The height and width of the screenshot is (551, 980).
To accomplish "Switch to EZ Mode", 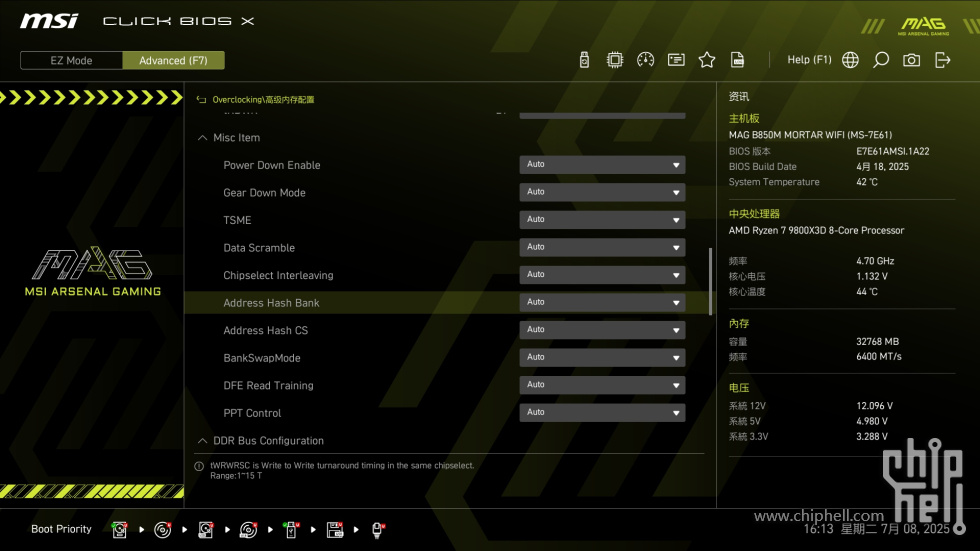I will tap(71, 61).
